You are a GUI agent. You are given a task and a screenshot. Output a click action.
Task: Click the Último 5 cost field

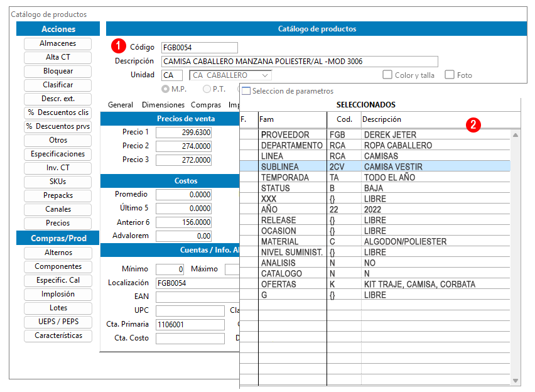(x=183, y=209)
